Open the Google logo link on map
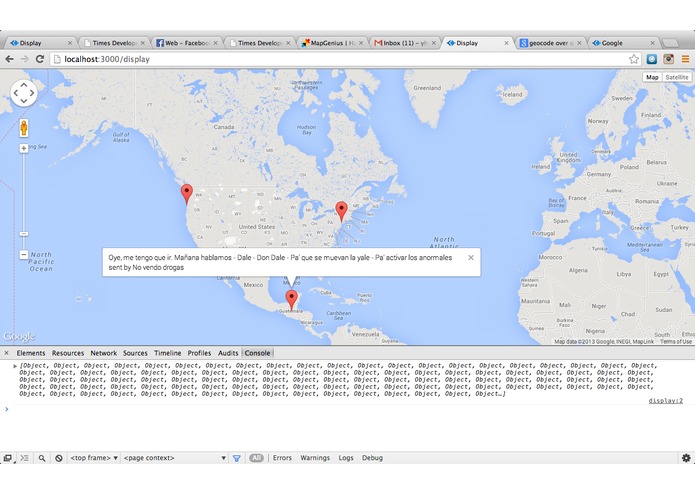Image resolution: width=695 pixels, height=494 pixels. pyautogui.click(x=19, y=336)
